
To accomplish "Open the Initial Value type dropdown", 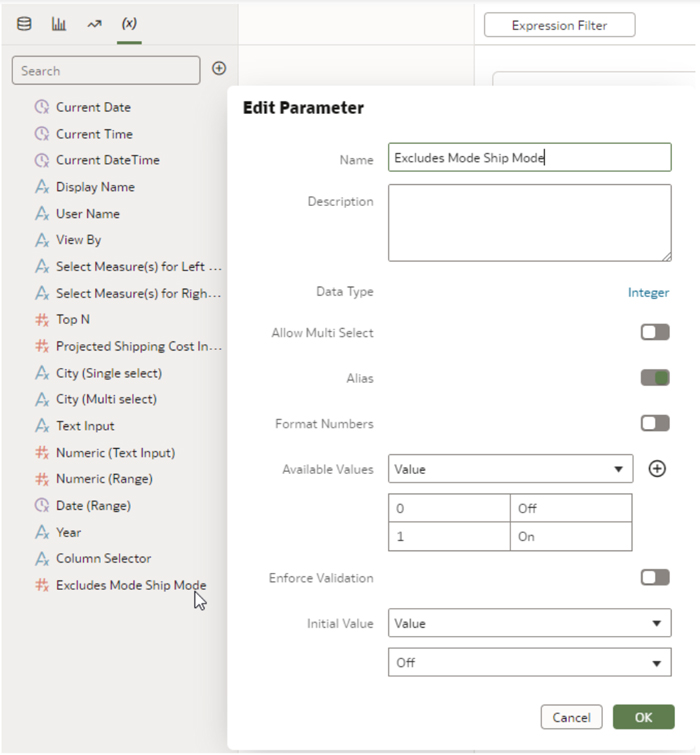I will [x=529, y=623].
